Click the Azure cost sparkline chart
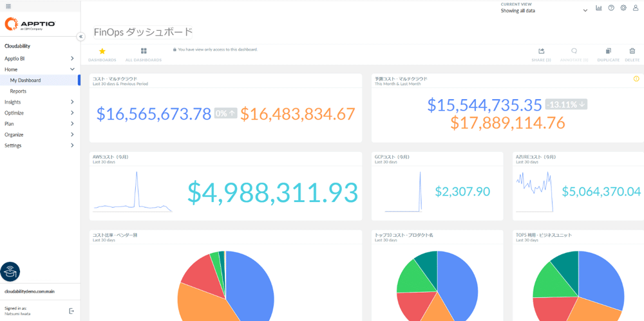Viewport: 644px width, 321px height. 533,192
